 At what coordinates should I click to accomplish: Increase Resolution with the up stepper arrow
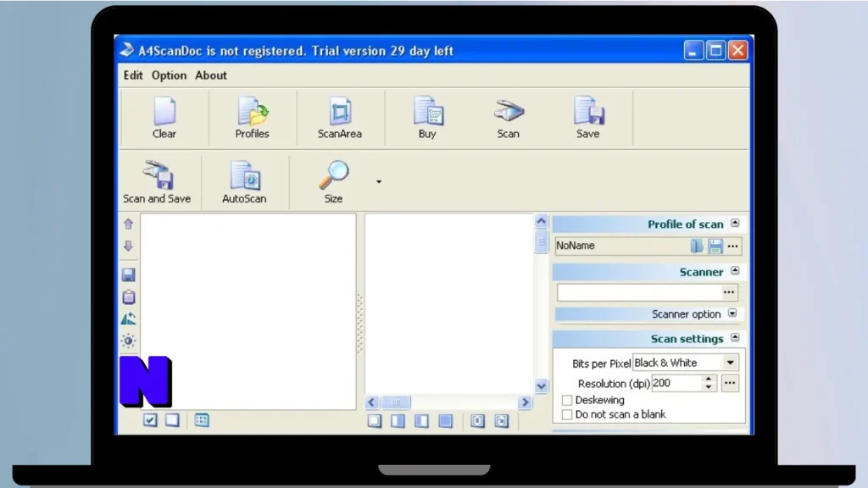[x=709, y=379]
